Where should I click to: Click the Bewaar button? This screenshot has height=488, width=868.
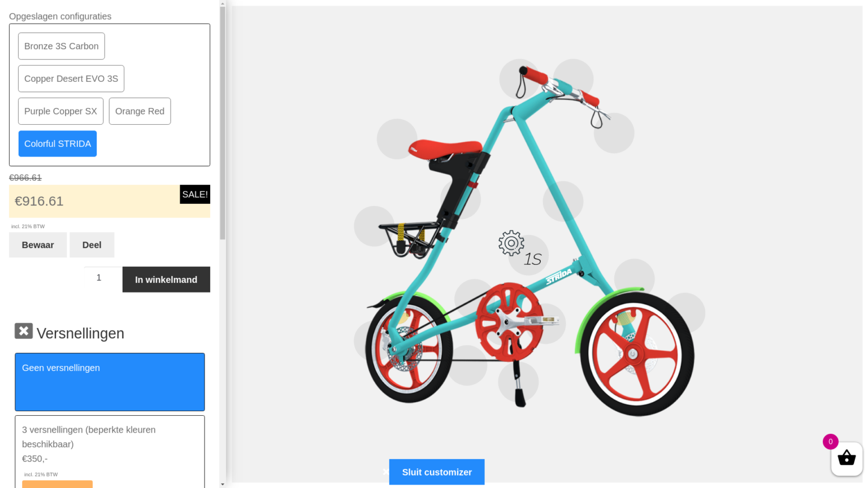[x=38, y=245]
